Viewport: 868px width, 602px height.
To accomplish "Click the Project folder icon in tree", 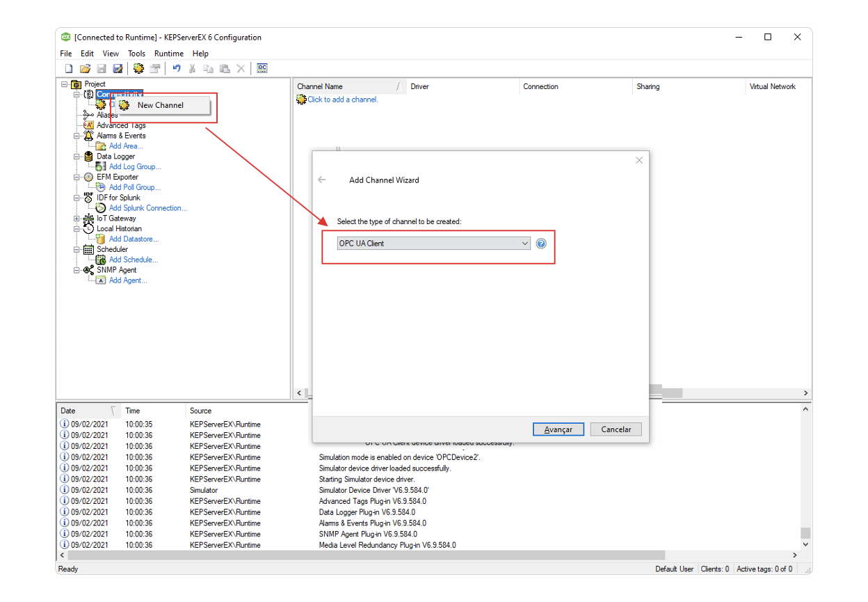I will (77, 84).
